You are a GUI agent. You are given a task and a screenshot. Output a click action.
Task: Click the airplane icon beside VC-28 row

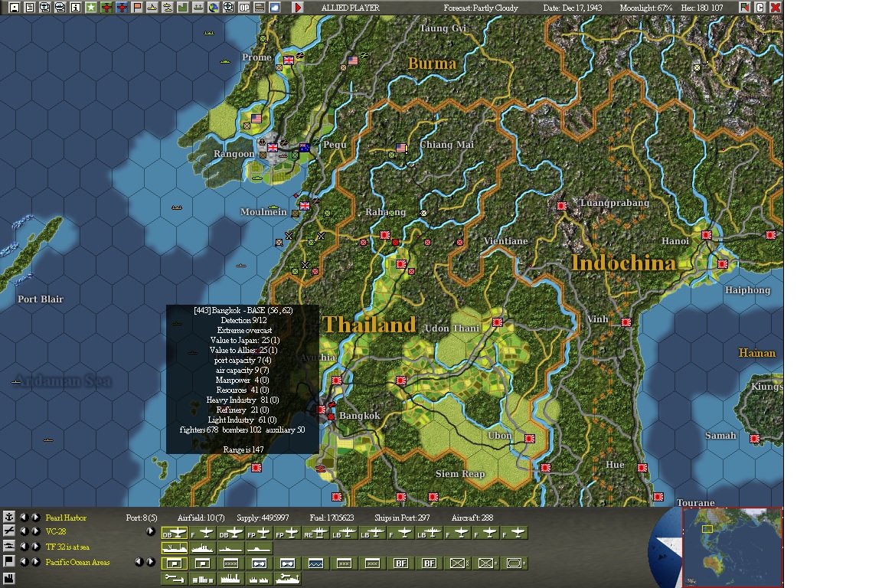(x=9, y=531)
